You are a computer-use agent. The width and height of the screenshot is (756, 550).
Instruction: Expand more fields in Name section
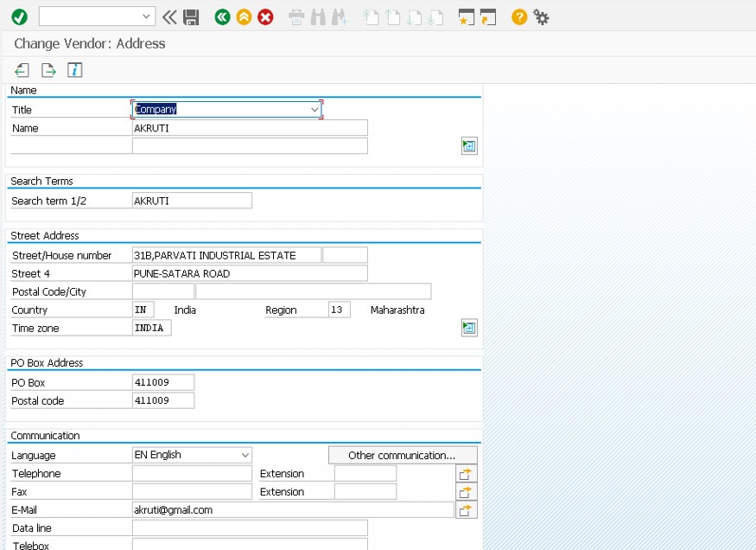[x=469, y=145]
